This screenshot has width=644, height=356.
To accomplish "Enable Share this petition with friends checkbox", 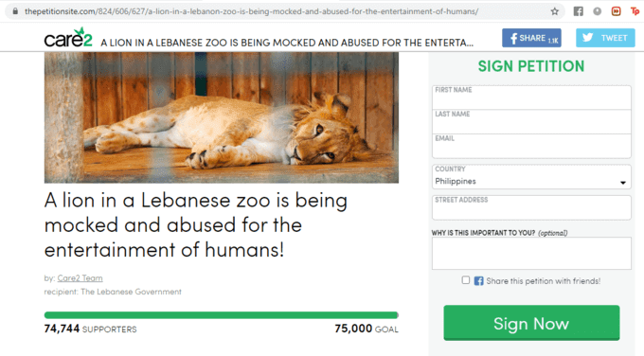I will click(x=465, y=280).
